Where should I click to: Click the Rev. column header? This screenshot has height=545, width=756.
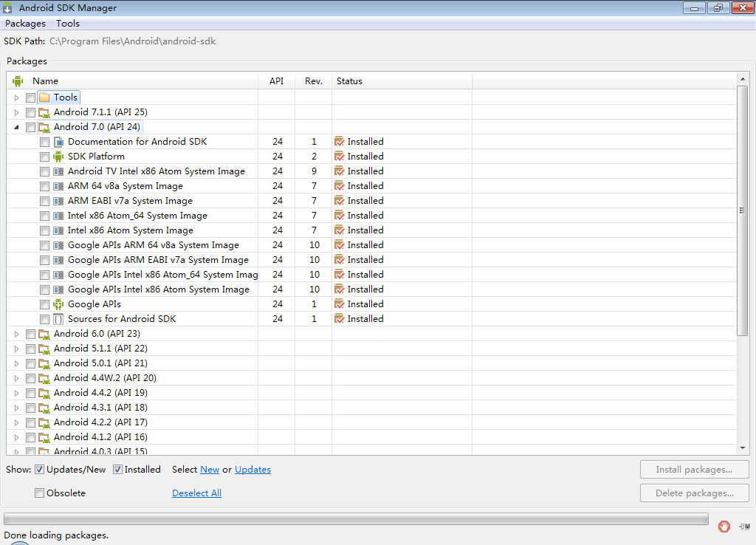[x=313, y=81]
